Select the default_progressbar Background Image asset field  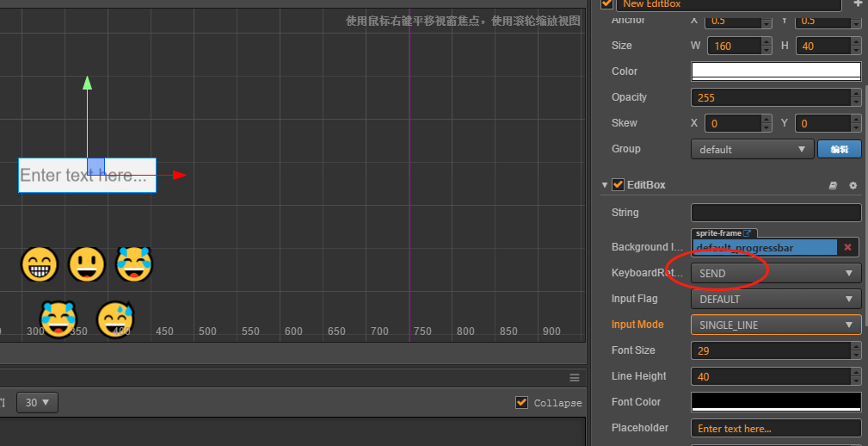click(x=765, y=248)
